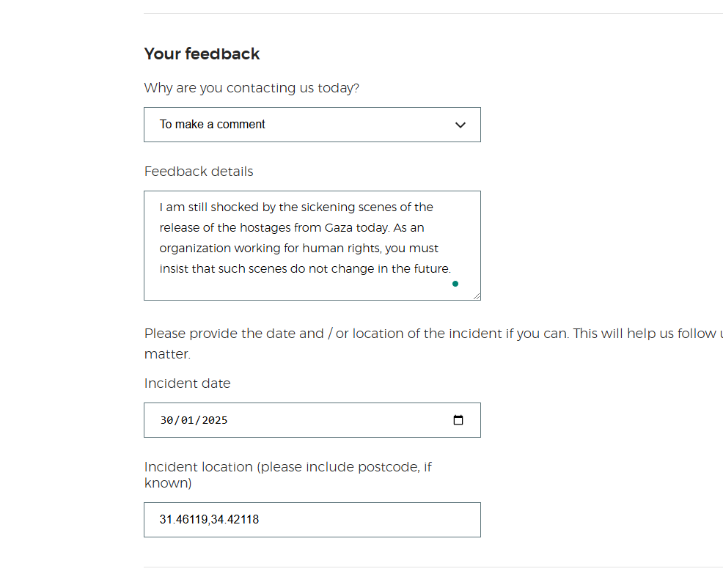Viewport: 723px width, 588px height.
Task: Click the "Incident date" label
Action: point(187,383)
